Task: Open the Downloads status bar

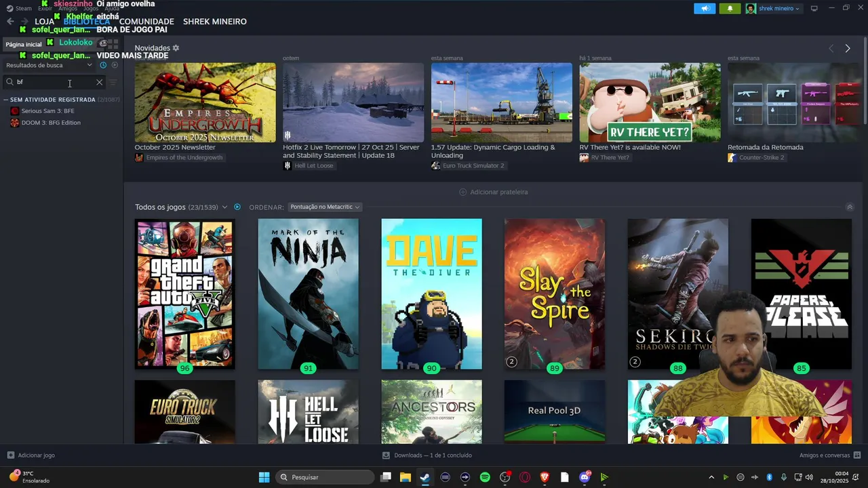Action: (427, 455)
